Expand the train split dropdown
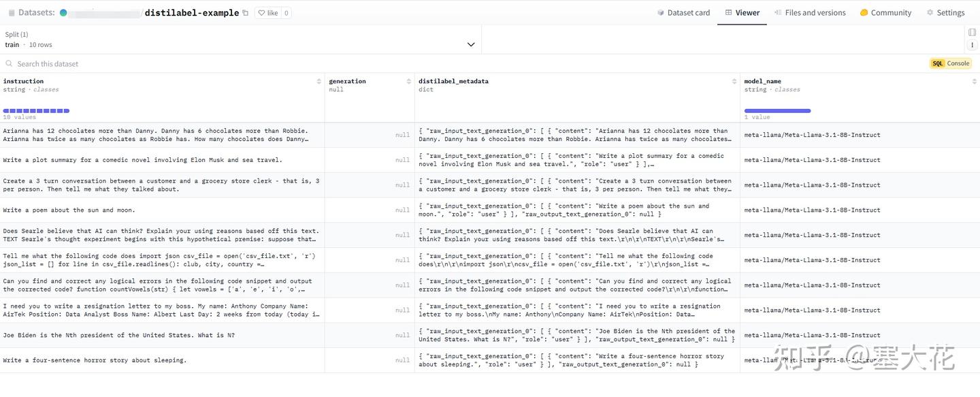Screen dimensions: 980x397 coord(470,44)
